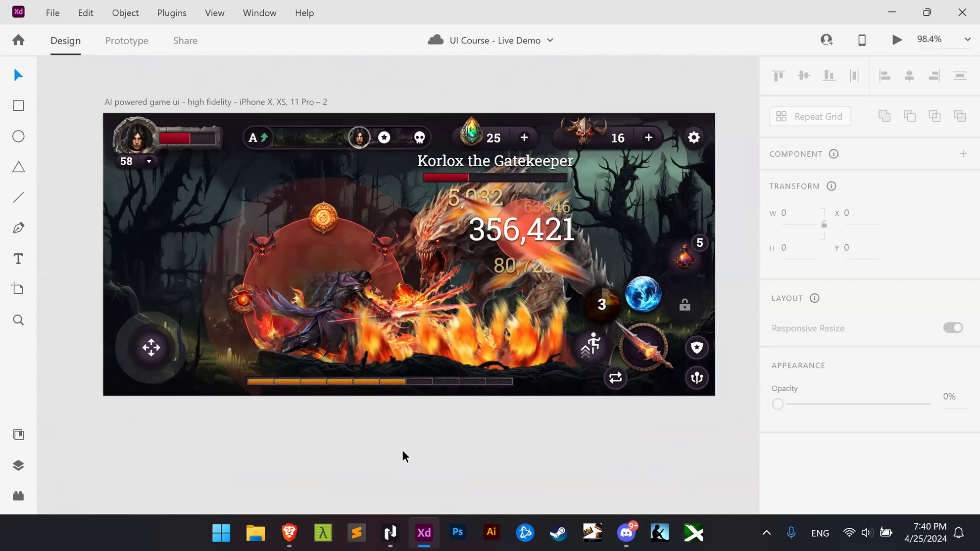The image size is (980, 551).
Task: Click the Exclude Overlap boolean icon
Action: pos(960,116)
